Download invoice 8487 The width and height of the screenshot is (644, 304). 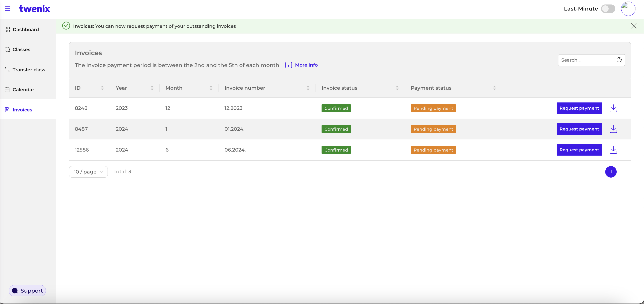(x=613, y=129)
